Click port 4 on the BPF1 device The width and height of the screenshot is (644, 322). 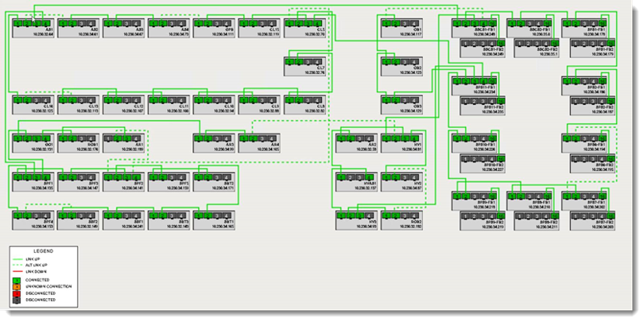pos(46,177)
